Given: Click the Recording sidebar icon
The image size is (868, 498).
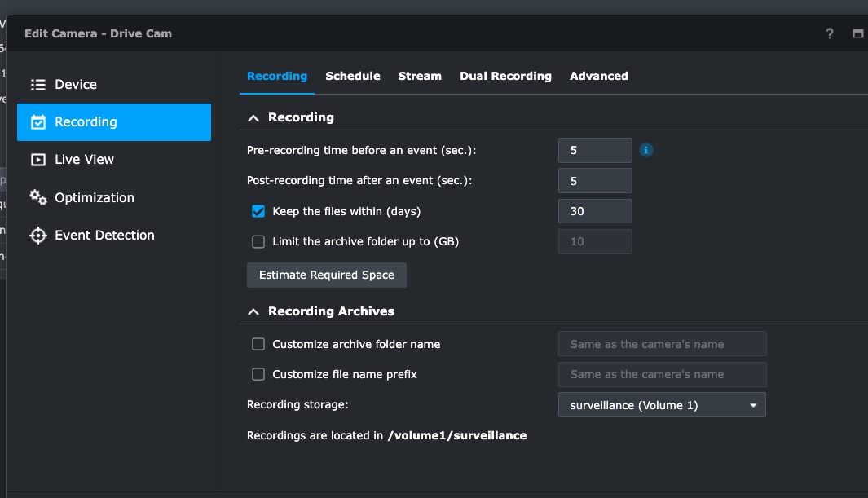Looking at the screenshot, I should click(37, 121).
